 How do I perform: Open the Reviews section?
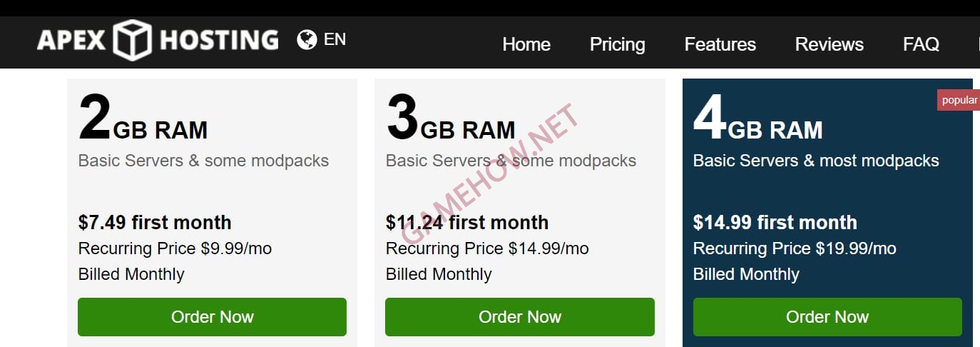pos(830,44)
